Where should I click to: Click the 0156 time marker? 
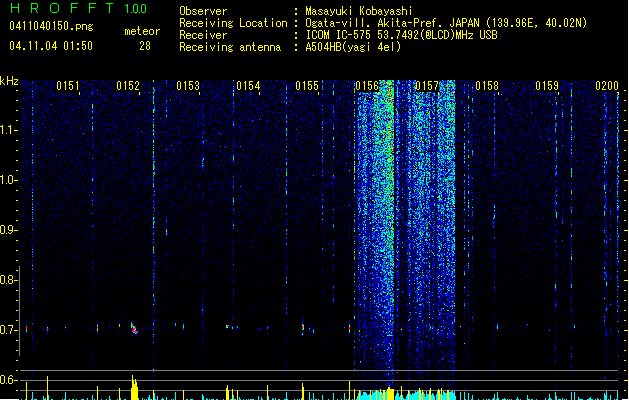(367, 86)
